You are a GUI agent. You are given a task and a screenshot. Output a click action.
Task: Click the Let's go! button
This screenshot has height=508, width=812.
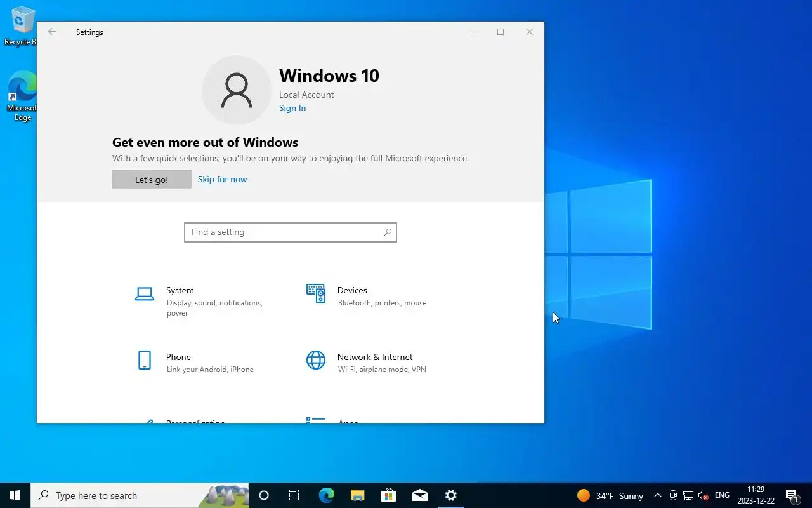152,179
